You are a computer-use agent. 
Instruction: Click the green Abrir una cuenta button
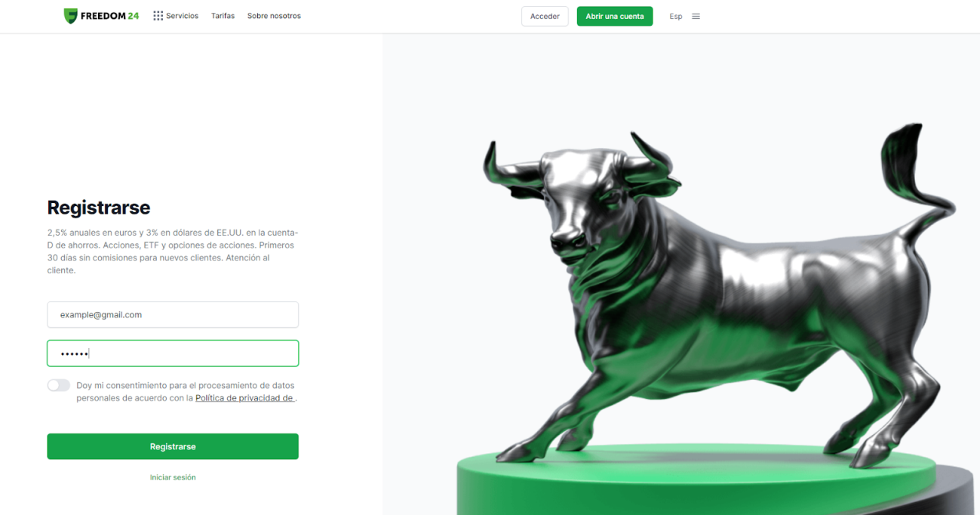tap(615, 16)
